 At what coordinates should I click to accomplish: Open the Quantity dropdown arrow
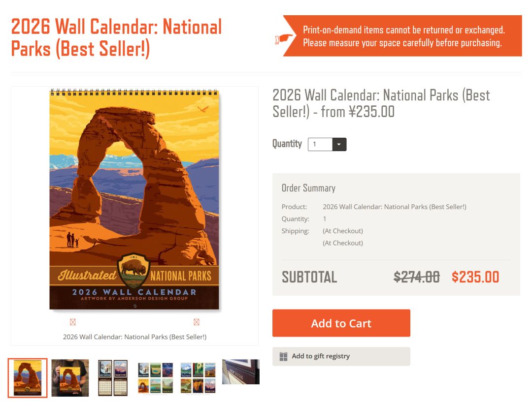[x=339, y=145]
